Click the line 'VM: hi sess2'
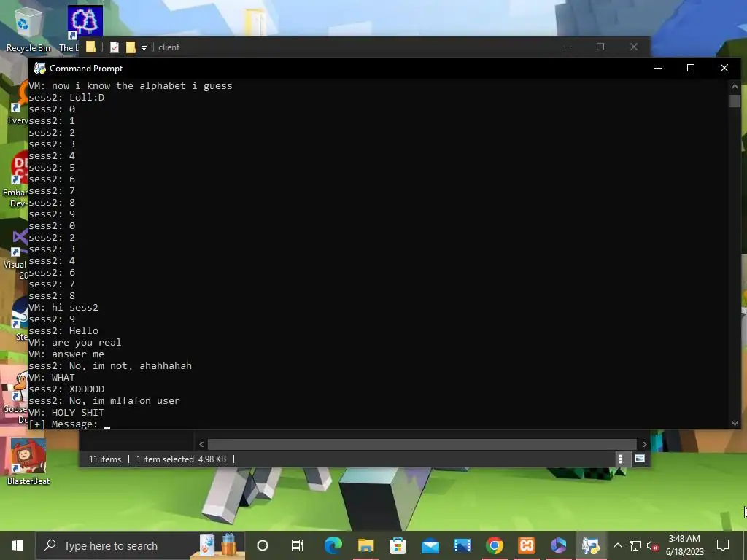The width and height of the screenshot is (747, 560). click(63, 307)
